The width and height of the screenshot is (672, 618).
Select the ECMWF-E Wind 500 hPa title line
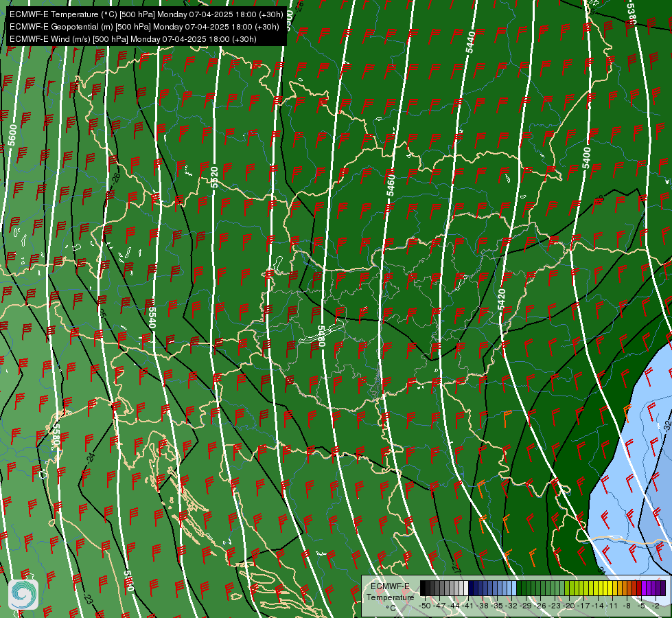coord(133,39)
